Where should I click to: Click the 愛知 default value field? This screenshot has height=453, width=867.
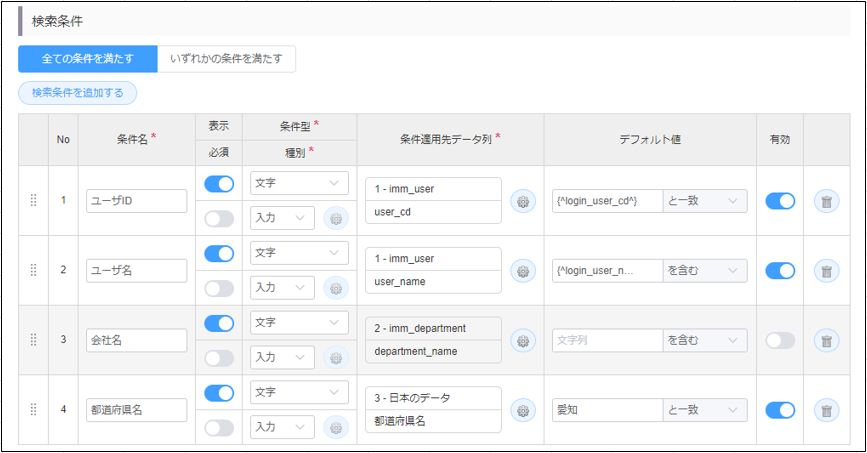(606, 411)
